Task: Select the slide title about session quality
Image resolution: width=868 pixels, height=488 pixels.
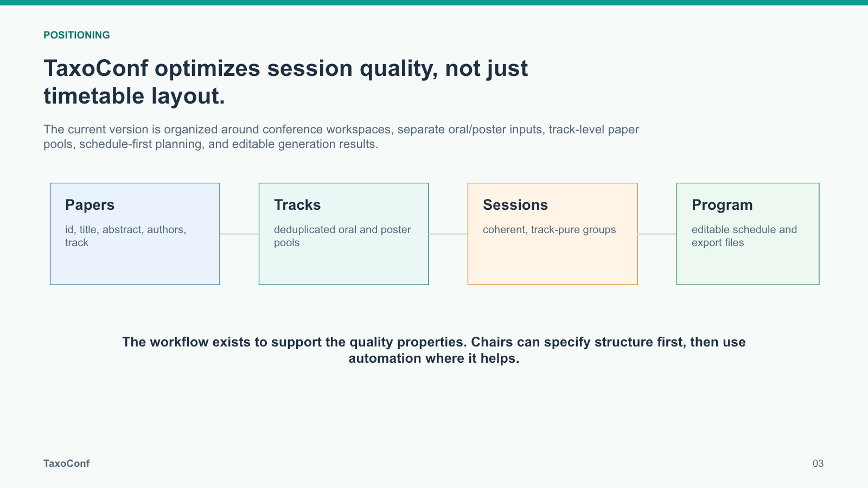Action: coord(285,82)
